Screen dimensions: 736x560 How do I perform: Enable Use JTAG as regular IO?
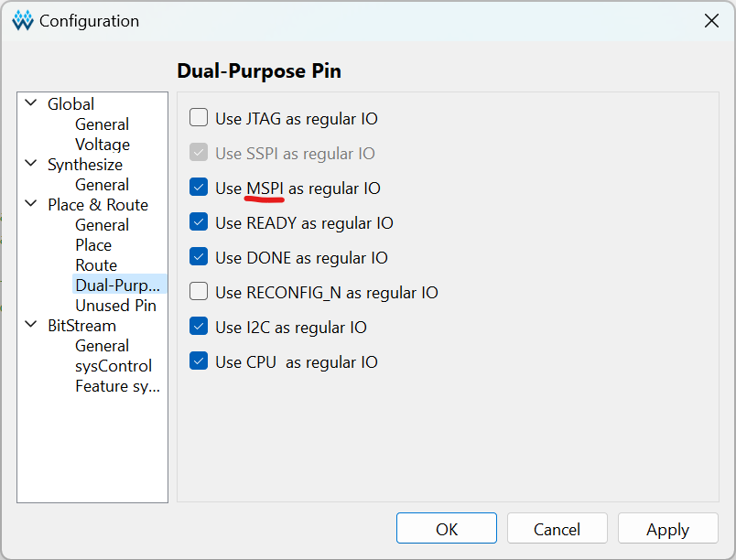[x=199, y=118]
